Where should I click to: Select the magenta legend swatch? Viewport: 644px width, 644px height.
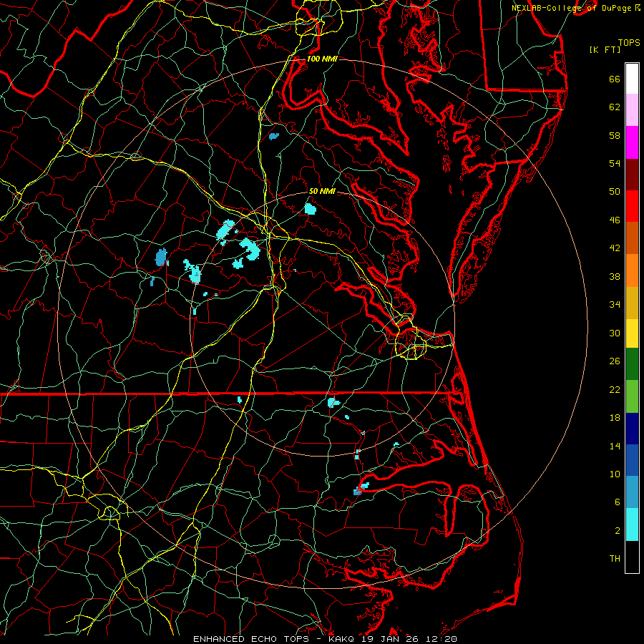tap(632, 142)
